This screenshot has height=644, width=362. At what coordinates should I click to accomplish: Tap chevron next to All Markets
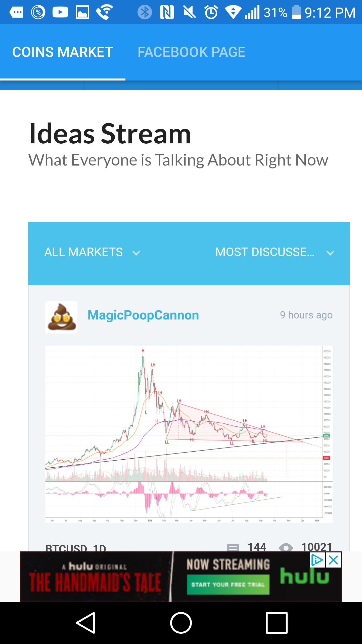point(136,253)
